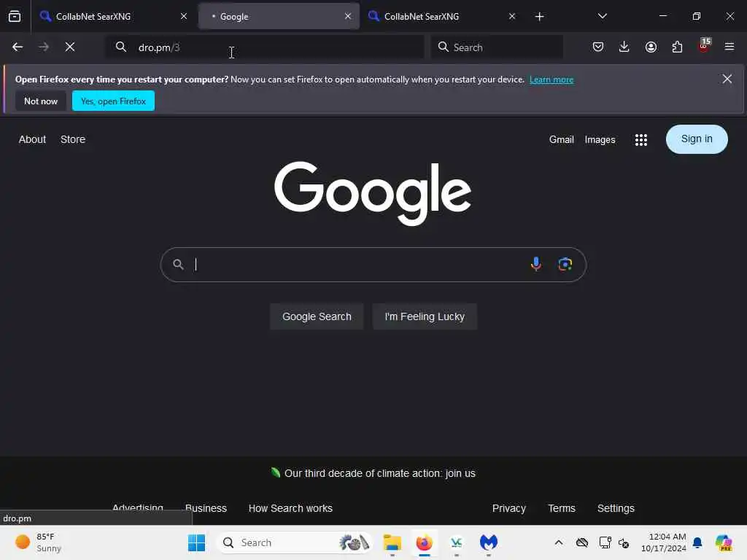Viewport: 747px width, 560px height.
Task: Open the Google apps grid
Action: tap(640, 139)
